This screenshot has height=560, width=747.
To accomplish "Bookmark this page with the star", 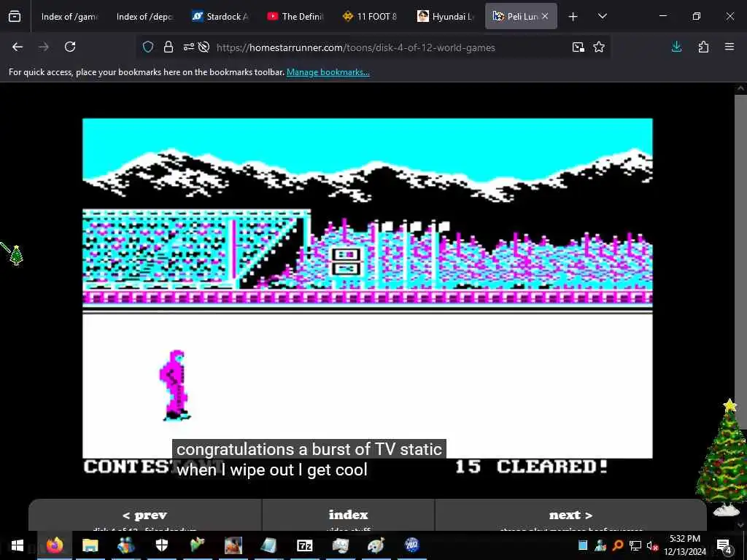I will pyautogui.click(x=599, y=47).
